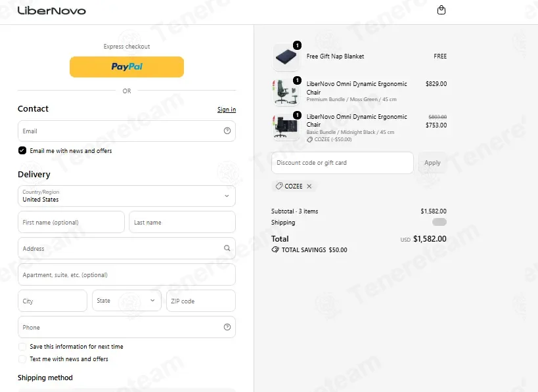
Task: Uncheck Email me with news and offers
Action: 22,150
